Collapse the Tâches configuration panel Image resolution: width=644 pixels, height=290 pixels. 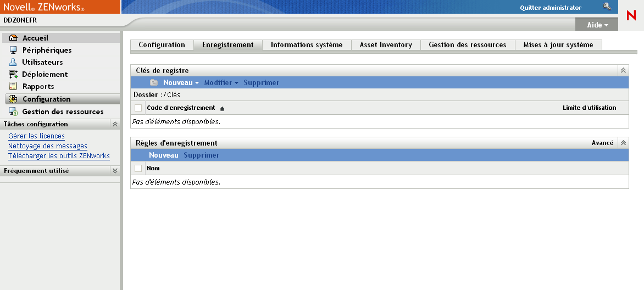115,124
